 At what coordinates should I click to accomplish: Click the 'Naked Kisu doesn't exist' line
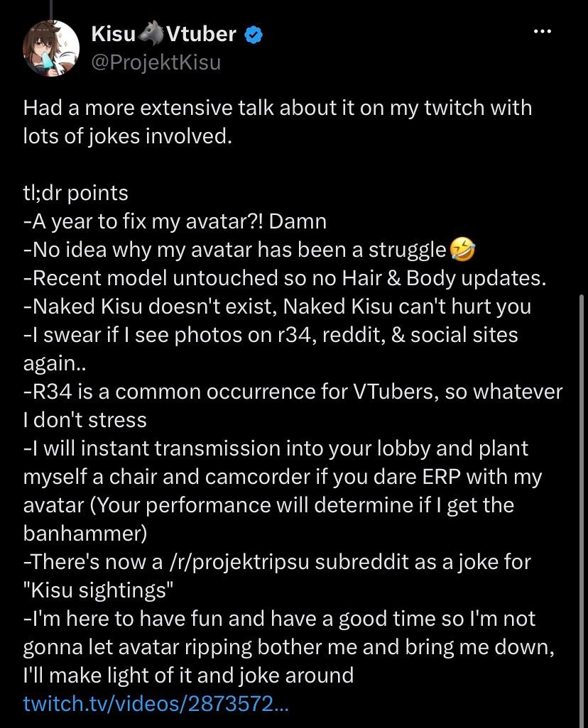tap(278, 307)
